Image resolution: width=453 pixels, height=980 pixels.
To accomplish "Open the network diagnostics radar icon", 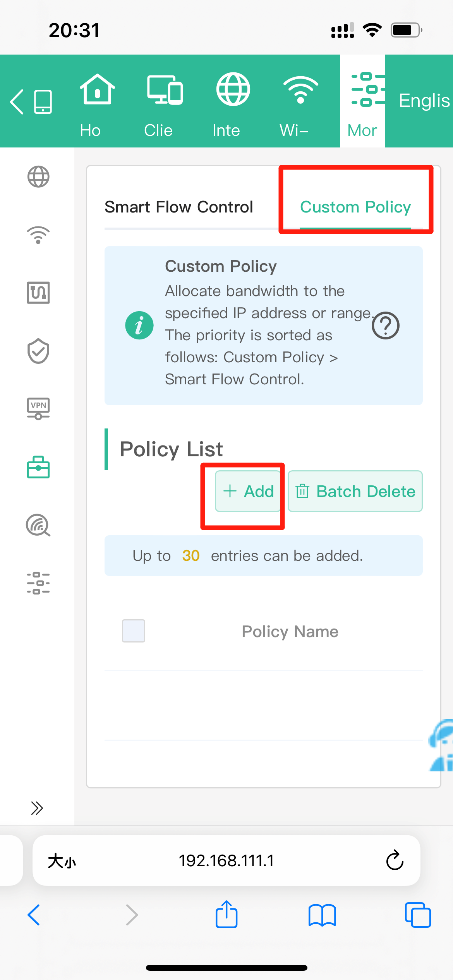I will [x=38, y=525].
